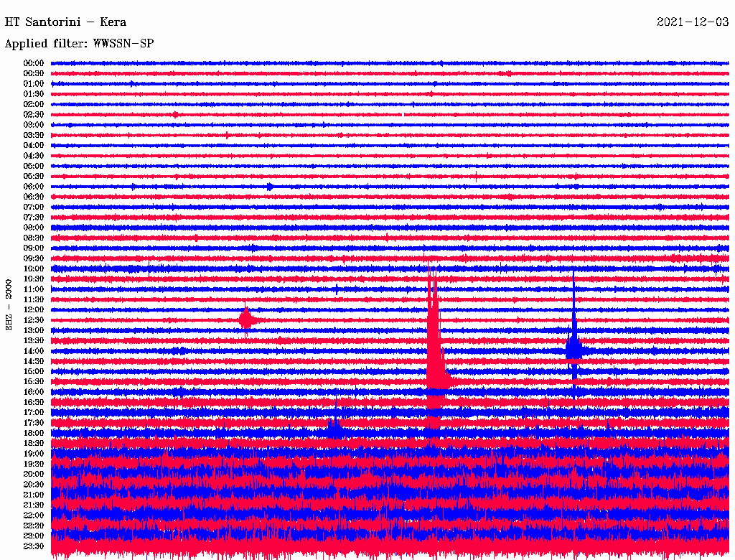Image resolution: width=735 pixels, height=560 pixels.
Task: Select the 17:00 time label
Action: [x=34, y=413]
